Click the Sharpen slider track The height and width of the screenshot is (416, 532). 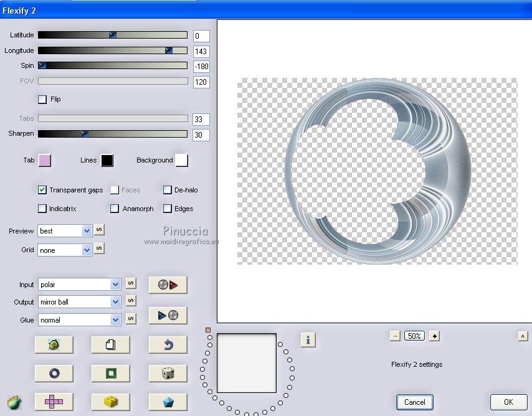coord(113,134)
